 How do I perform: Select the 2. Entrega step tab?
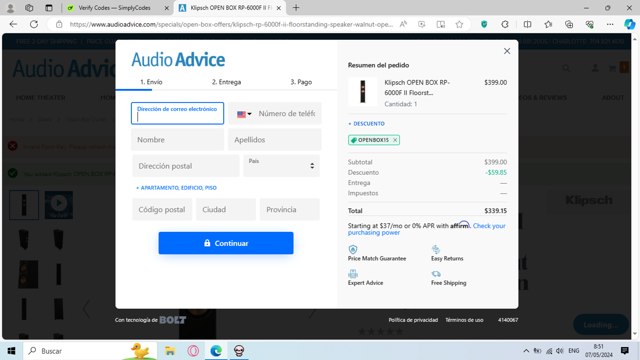(x=226, y=82)
